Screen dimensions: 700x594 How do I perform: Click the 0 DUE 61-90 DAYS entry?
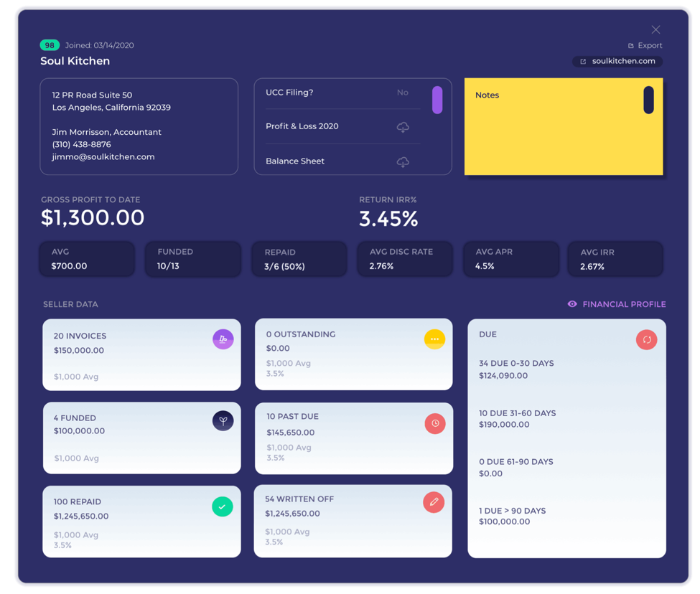pyautogui.click(x=516, y=467)
